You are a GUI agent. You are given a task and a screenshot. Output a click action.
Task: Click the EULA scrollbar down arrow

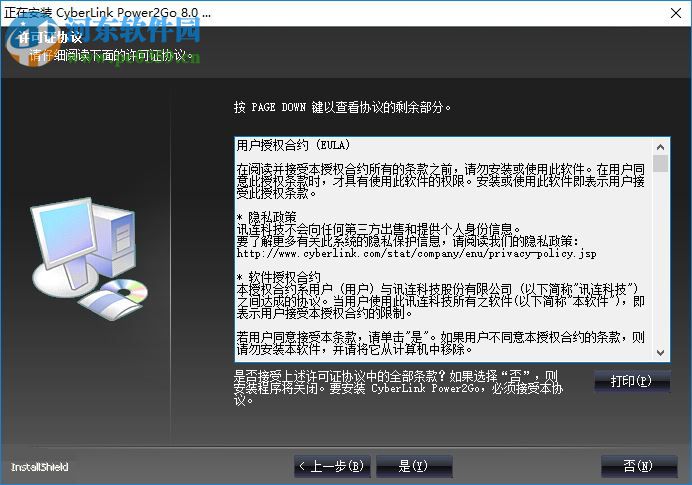[x=661, y=352]
